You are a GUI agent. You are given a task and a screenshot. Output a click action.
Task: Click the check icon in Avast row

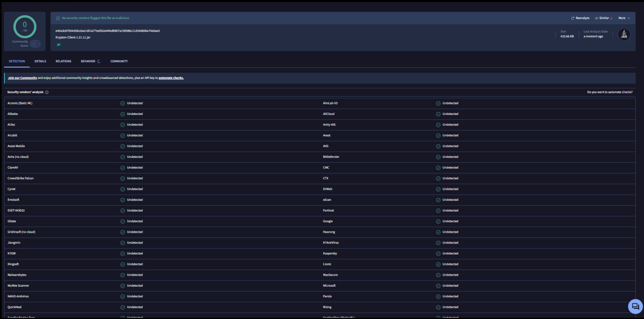tap(438, 135)
